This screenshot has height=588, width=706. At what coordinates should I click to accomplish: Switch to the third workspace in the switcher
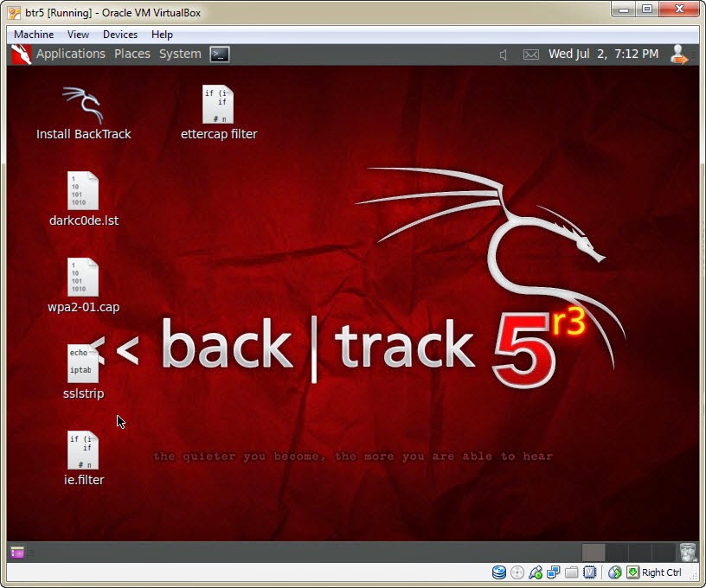(640, 552)
